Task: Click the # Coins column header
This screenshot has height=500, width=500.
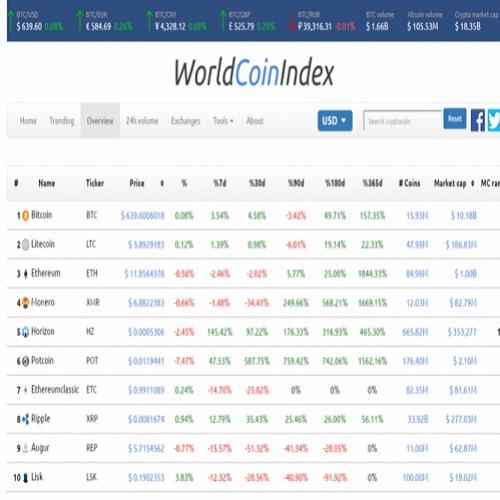Action: tap(409, 183)
